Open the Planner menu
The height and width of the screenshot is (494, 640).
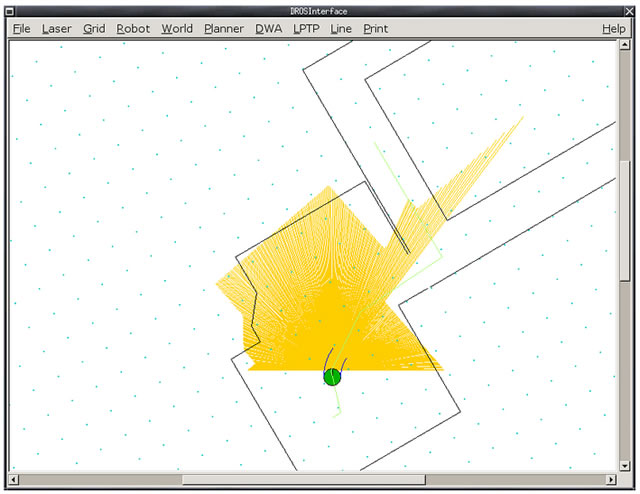click(224, 29)
